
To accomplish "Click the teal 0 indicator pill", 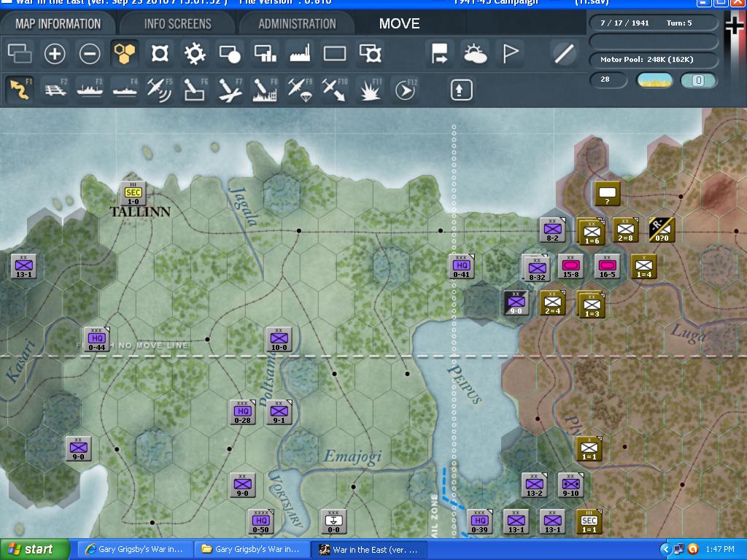I will 698,80.
